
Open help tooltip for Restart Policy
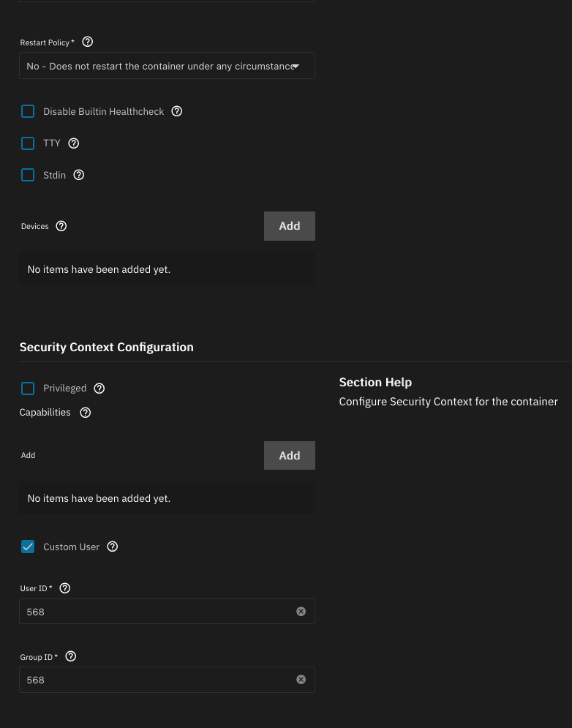pos(87,42)
